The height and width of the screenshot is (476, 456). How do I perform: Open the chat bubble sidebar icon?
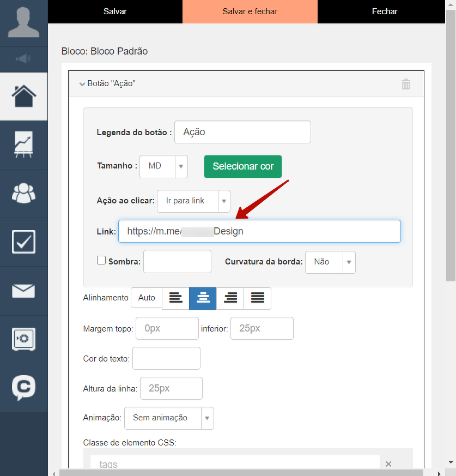click(x=23, y=388)
